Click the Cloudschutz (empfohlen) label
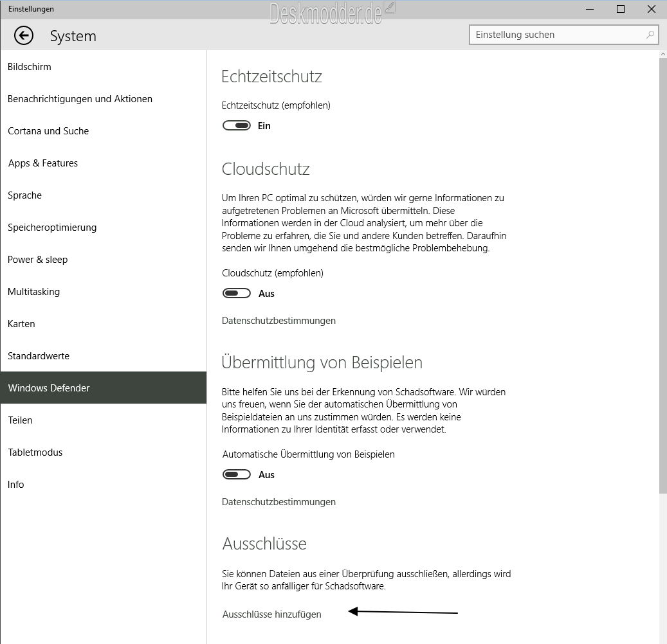 [273, 273]
